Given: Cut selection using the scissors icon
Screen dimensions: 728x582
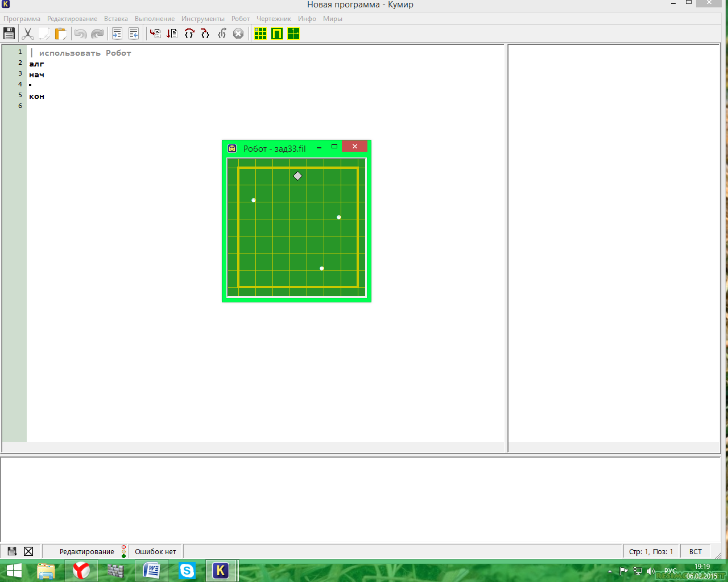Looking at the screenshot, I should click(27, 34).
